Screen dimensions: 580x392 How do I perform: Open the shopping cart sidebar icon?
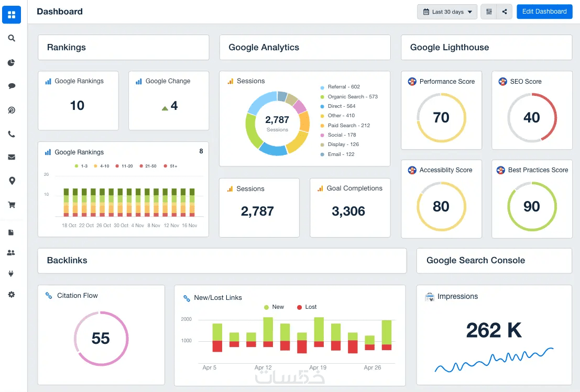coord(12,205)
